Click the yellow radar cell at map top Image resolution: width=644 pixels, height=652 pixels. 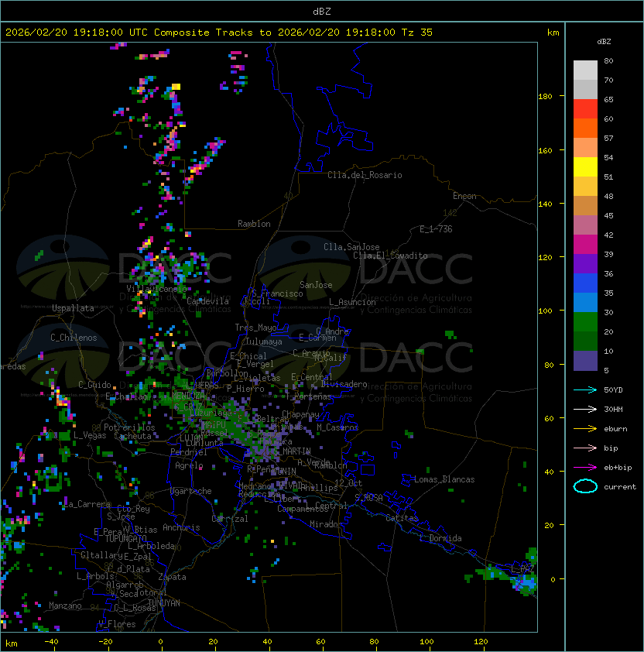(x=176, y=87)
